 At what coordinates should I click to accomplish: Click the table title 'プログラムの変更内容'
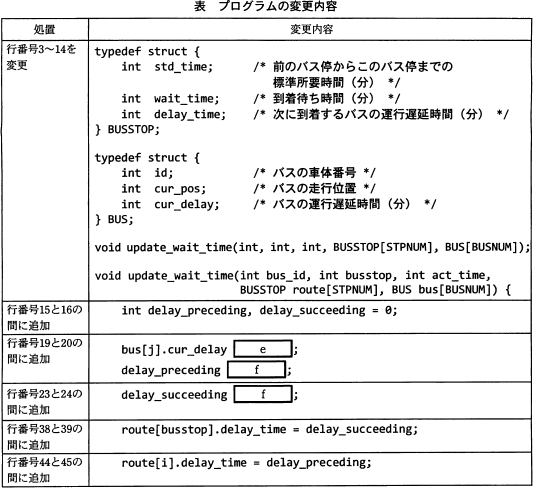(278, 6)
